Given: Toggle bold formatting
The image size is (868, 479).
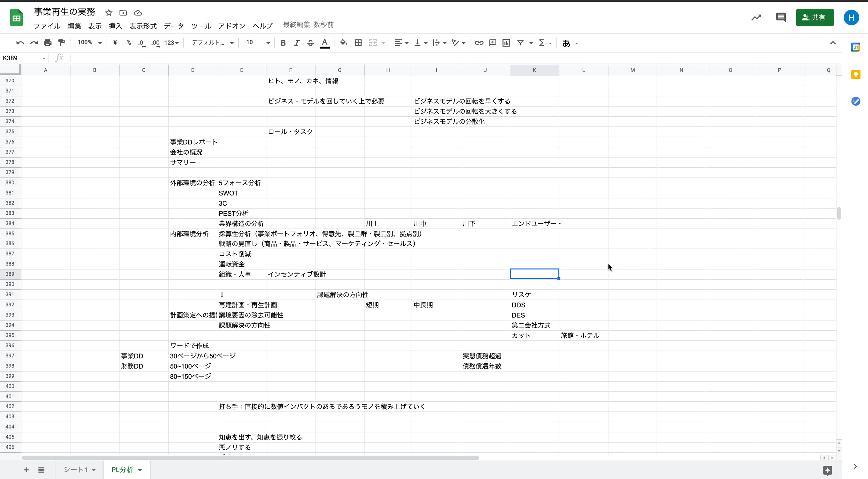Looking at the screenshot, I should coord(283,43).
